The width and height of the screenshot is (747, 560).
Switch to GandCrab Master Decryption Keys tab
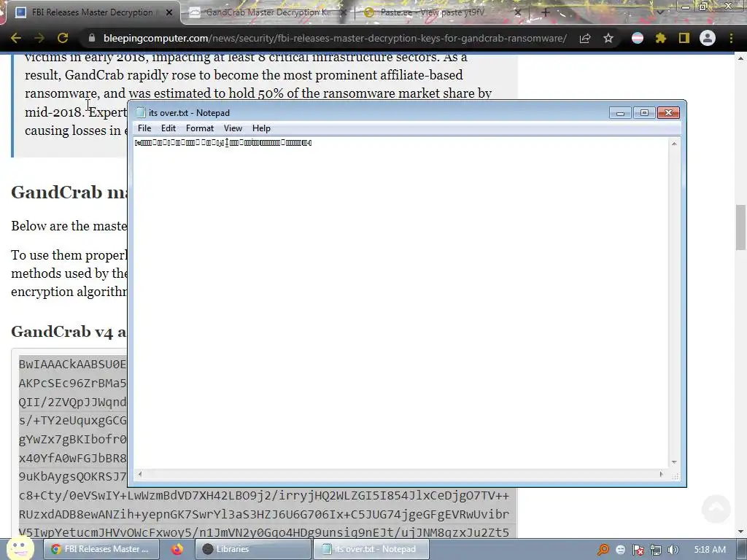[268, 13]
